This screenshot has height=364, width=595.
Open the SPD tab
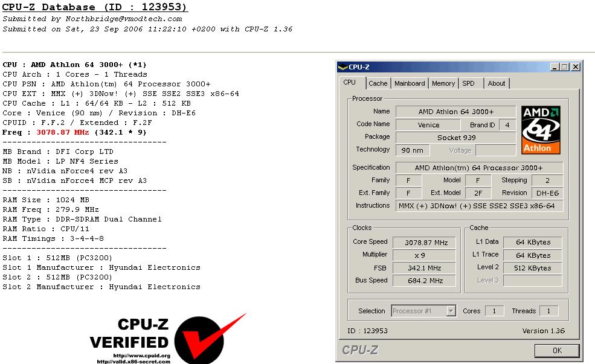(x=468, y=83)
